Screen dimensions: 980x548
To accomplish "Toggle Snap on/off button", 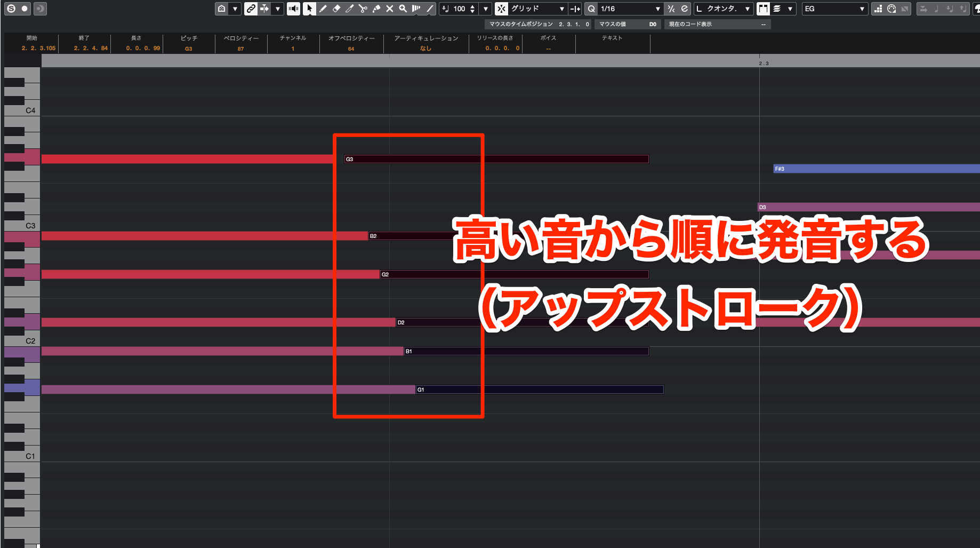I will point(501,9).
